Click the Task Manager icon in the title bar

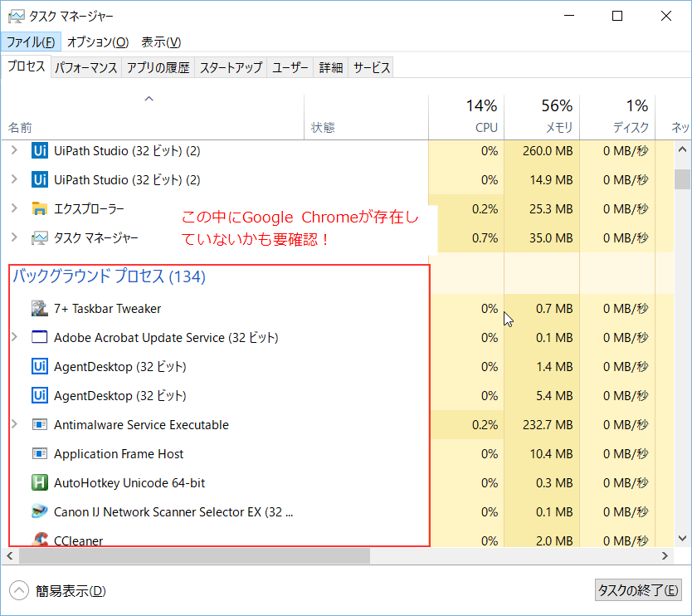tap(16, 17)
